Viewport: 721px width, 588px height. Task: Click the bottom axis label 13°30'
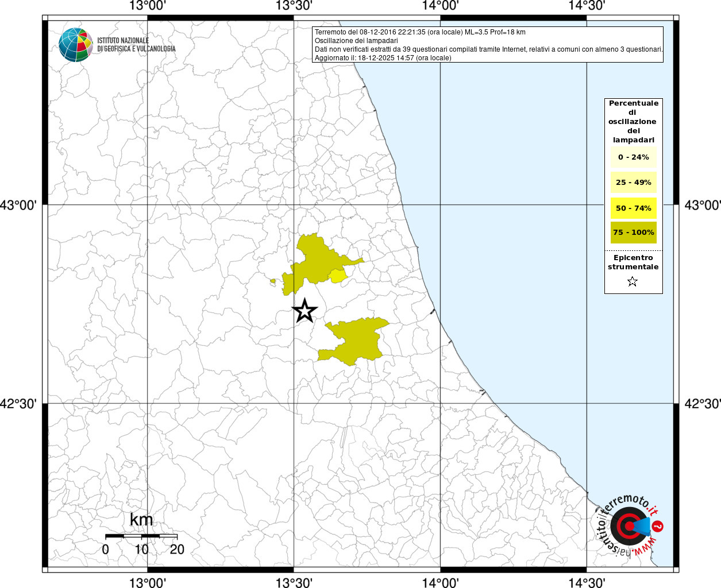294,582
